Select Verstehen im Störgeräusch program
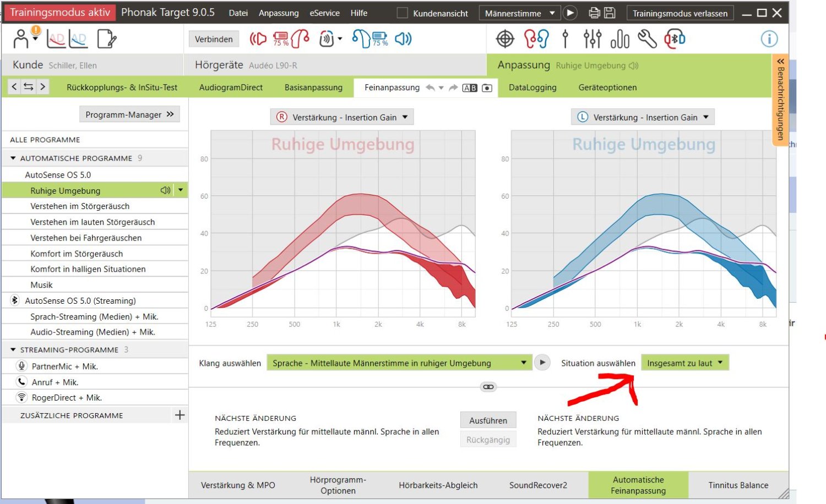 pyautogui.click(x=80, y=206)
